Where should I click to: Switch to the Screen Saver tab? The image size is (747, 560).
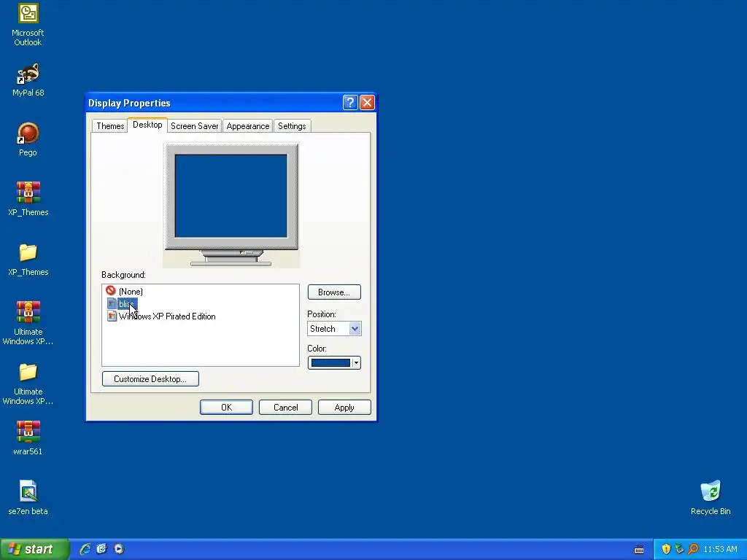pyautogui.click(x=194, y=125)
